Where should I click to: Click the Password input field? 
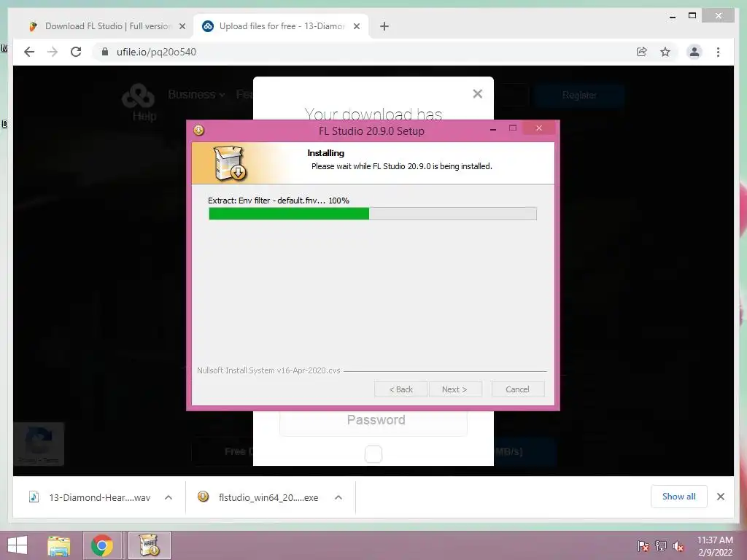point(373,421)
